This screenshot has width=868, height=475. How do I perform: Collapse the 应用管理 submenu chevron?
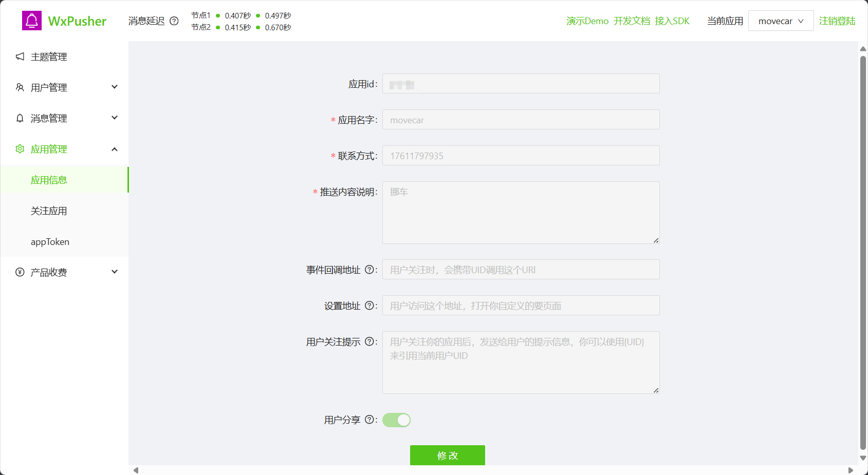click(115, 149)
